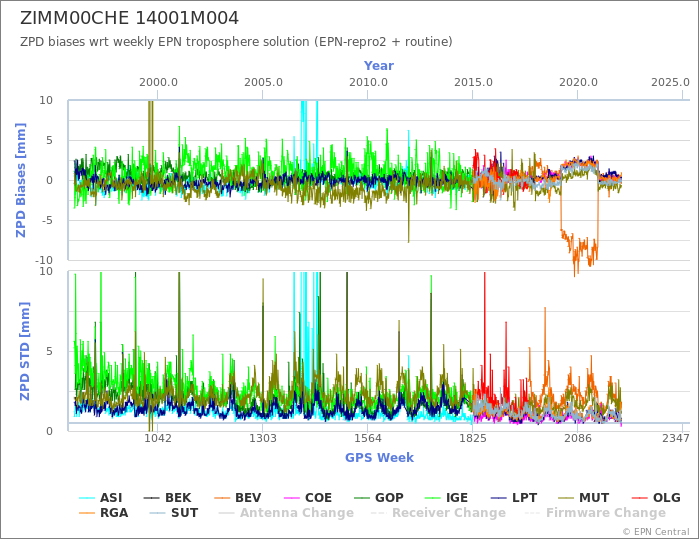Click the cyan ASI line swatch
700x540 pixels.
[x=87, y=498]
